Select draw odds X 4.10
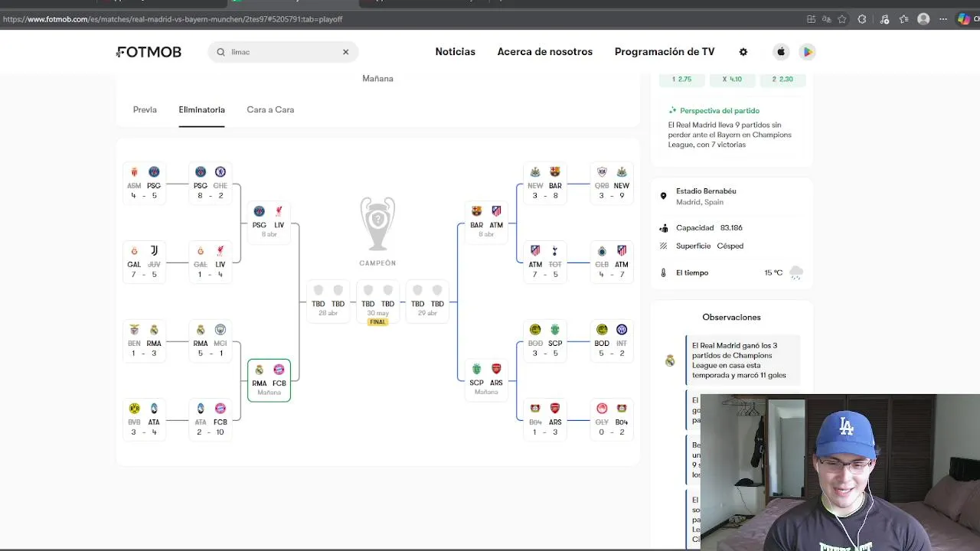Viewport: 980px width, 551px height. tap(732, 79)
